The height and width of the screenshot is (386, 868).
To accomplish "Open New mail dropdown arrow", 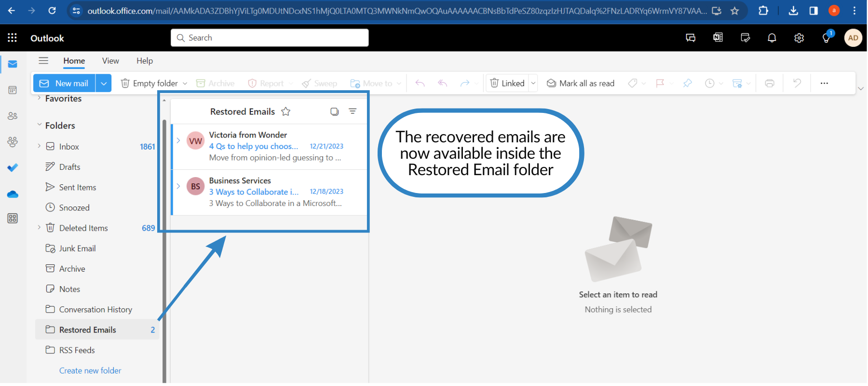I will pyautogui.click(x=104, y=83).
